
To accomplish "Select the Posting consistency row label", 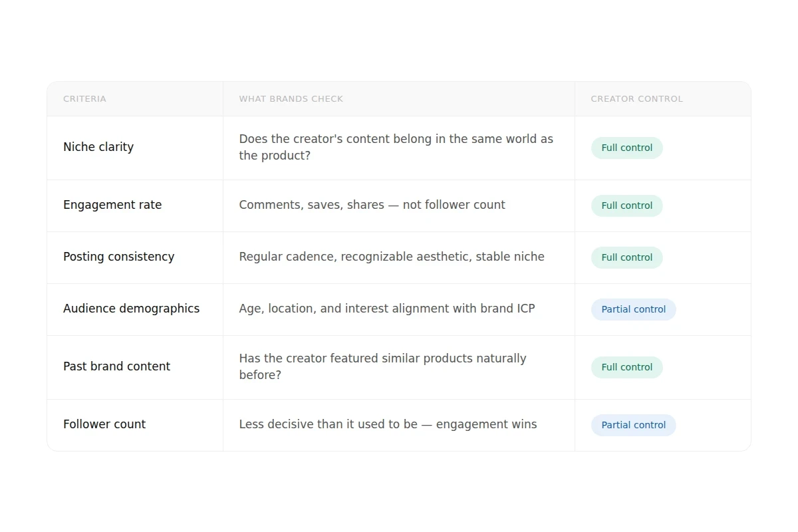I will 118,257.
